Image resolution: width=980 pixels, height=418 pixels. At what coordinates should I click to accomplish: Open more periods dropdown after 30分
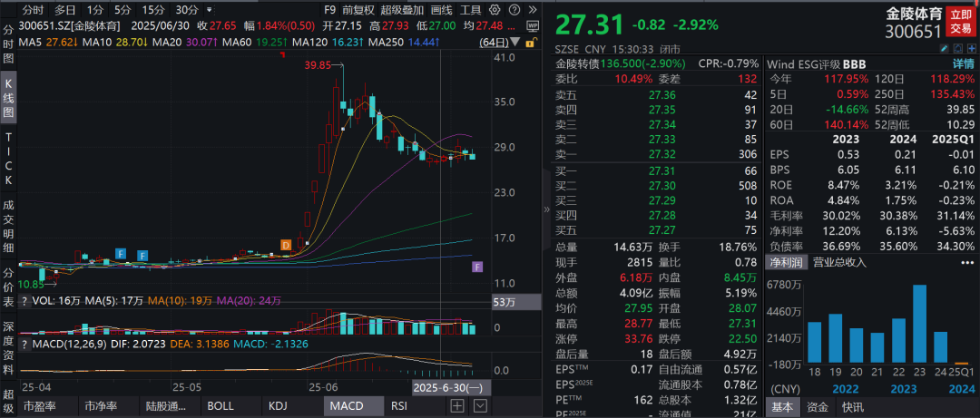click(x=209, y=10)
